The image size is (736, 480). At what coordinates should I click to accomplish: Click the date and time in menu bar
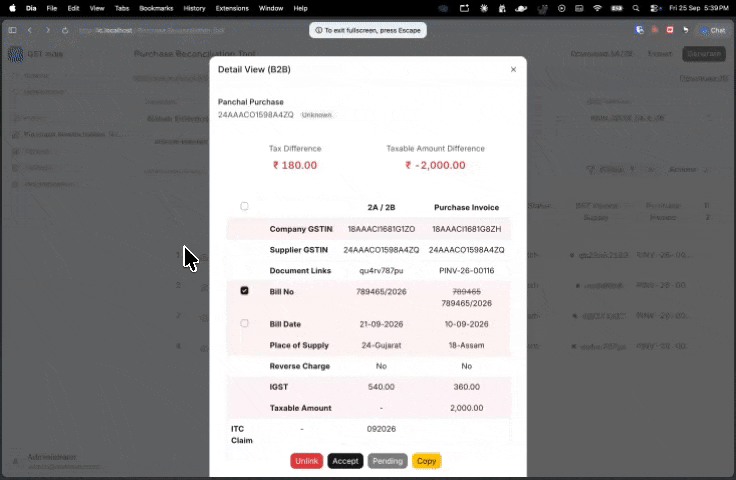tap(698, 8)
